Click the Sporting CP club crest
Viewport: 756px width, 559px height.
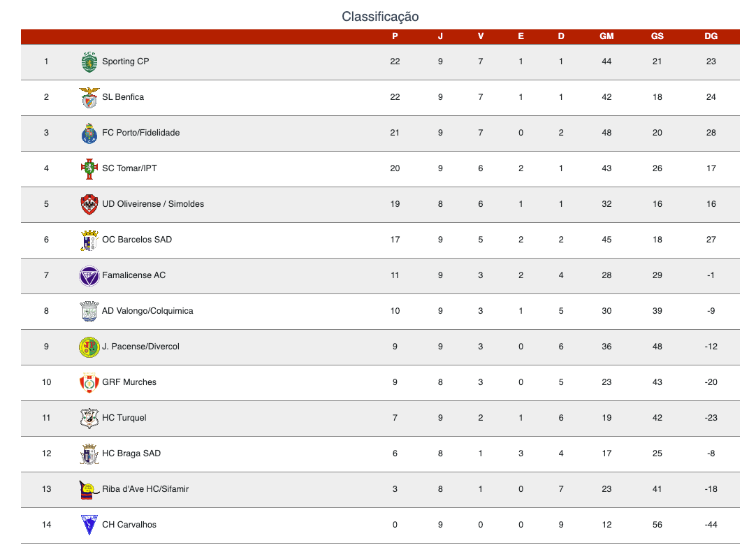(89, 61)
